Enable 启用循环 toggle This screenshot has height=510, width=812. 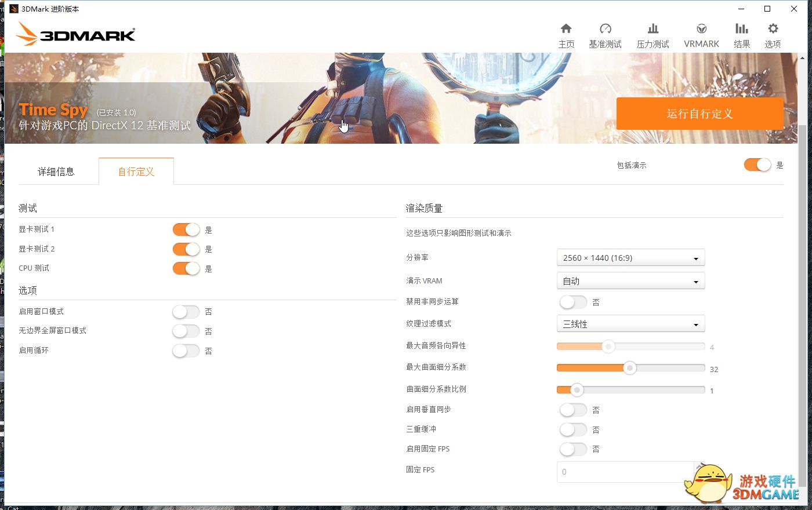[186, 351]
